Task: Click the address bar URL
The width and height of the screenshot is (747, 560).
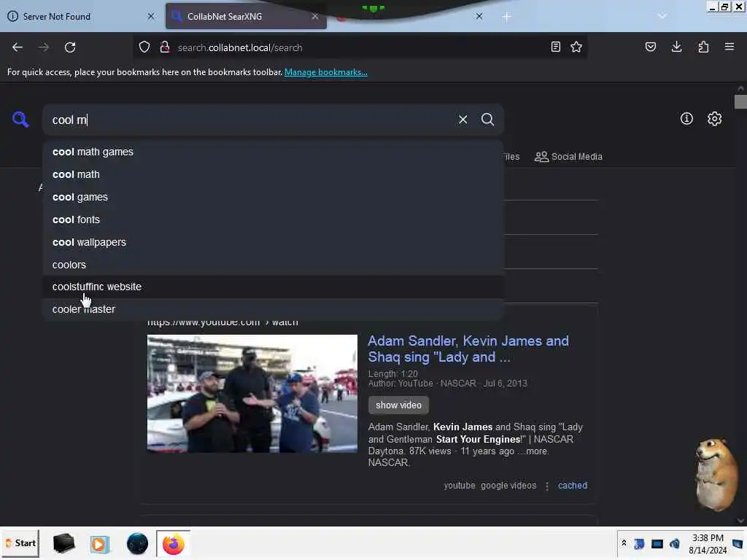Action: pos(240,47)
